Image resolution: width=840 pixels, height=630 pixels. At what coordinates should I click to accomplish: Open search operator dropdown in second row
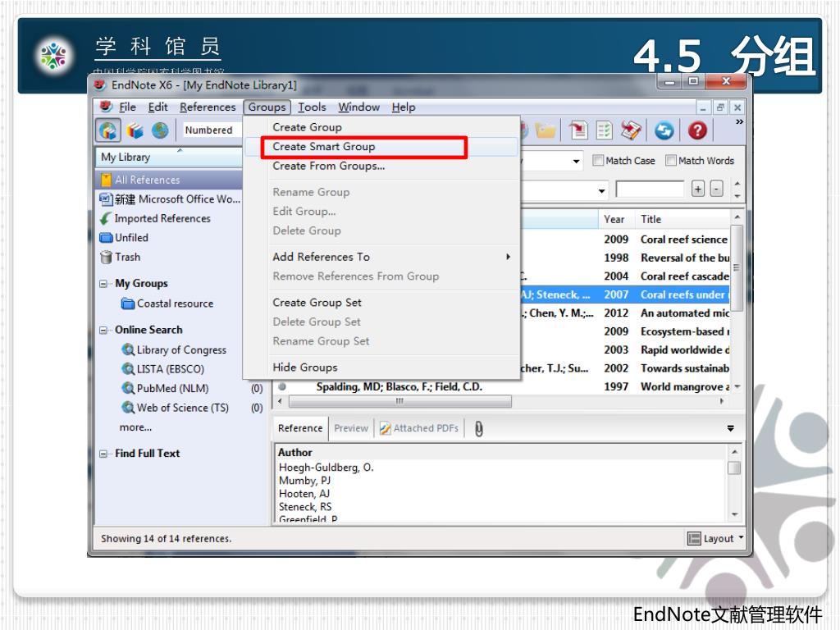(601, 190)
